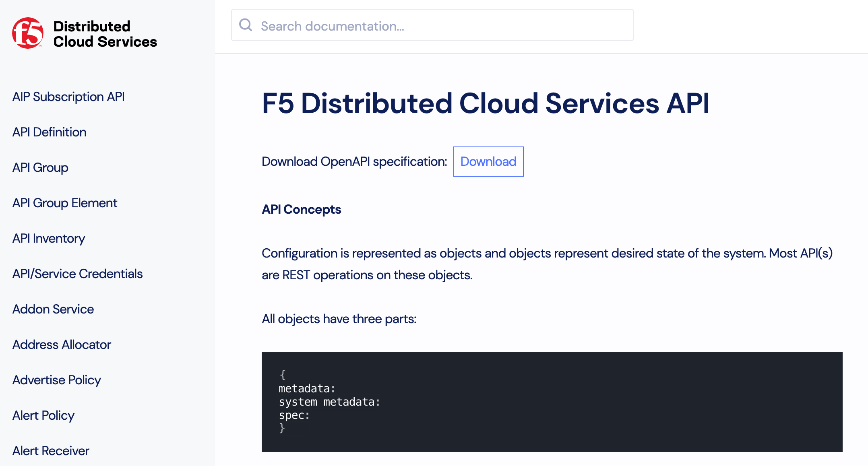Viewport: 868px width, 466px height.
Task: Click the F5 logo icon
Action: coord(28,33)
